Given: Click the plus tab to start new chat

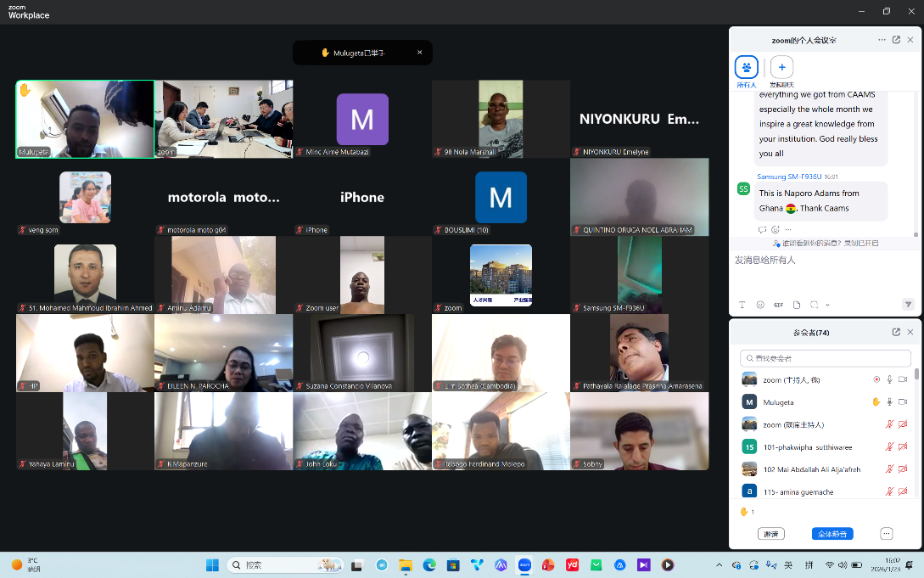Looking at the screenshot, I should [781, 68].
